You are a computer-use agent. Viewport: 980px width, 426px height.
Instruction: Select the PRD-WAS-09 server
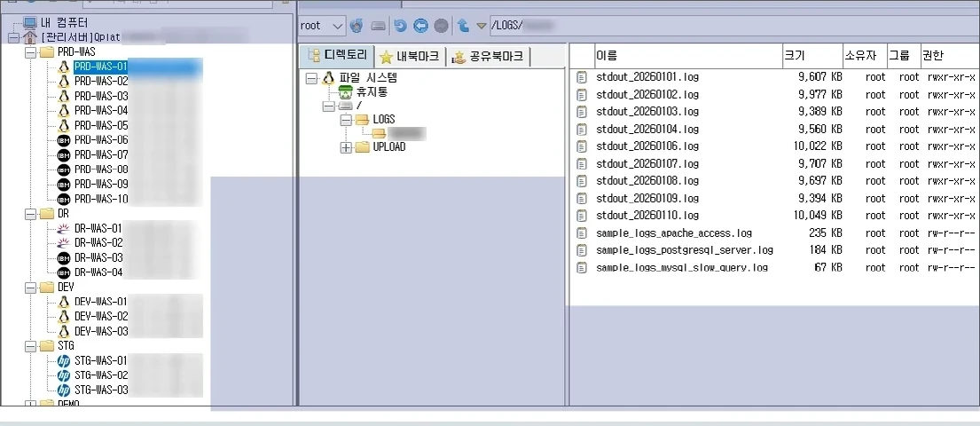click(100, 184)
